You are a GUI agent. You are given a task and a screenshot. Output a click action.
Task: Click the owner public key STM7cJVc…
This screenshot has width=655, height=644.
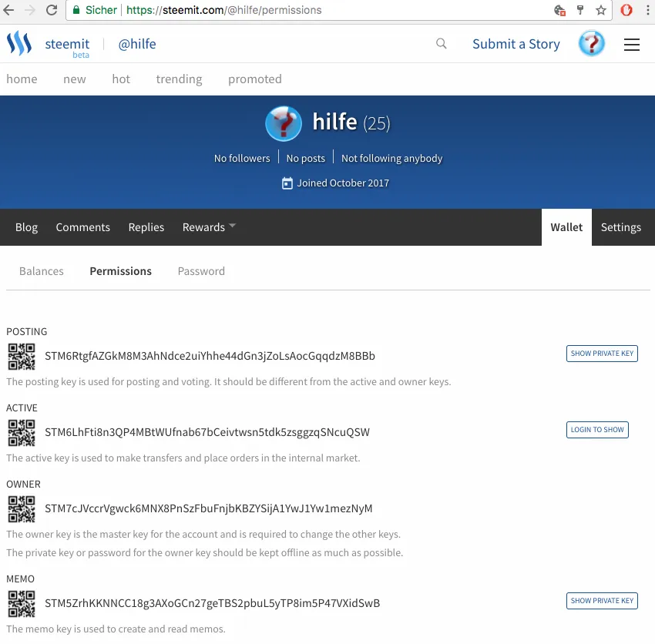209,508
